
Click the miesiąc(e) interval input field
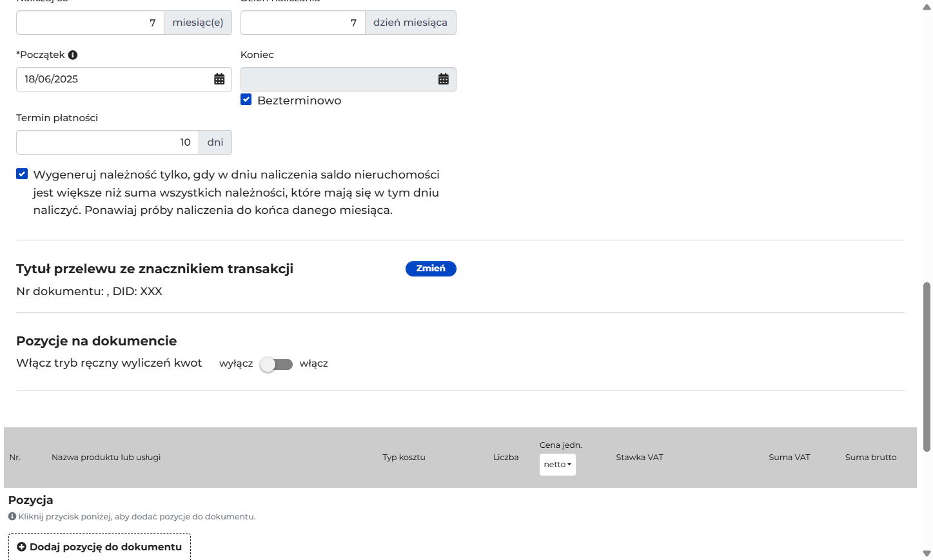(x=90, y=23)
